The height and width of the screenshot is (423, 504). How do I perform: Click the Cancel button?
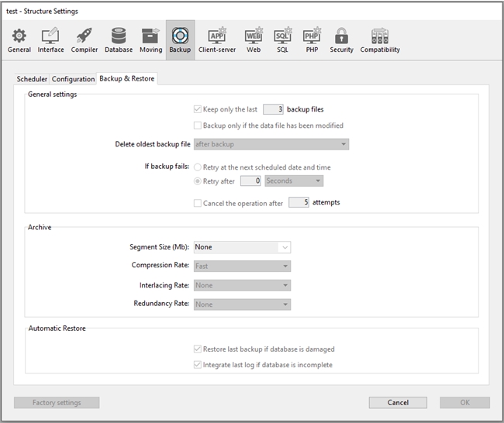click(x=398, y=403)
